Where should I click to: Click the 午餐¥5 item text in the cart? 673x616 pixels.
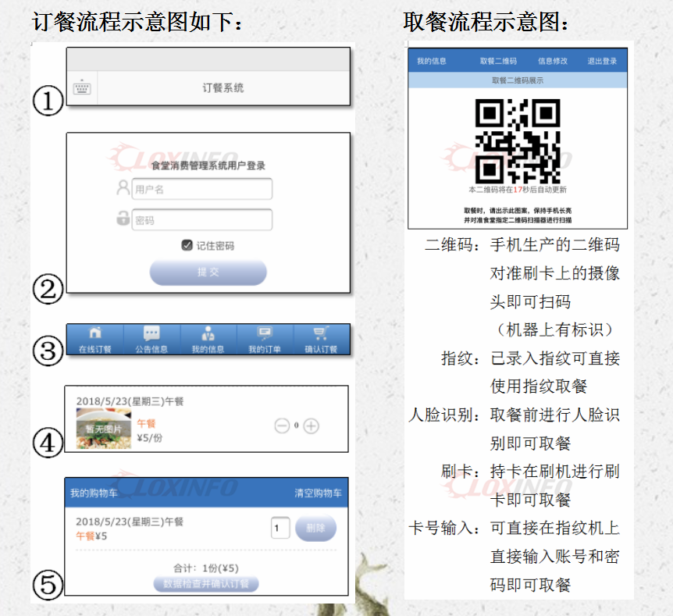pos(91,536)
